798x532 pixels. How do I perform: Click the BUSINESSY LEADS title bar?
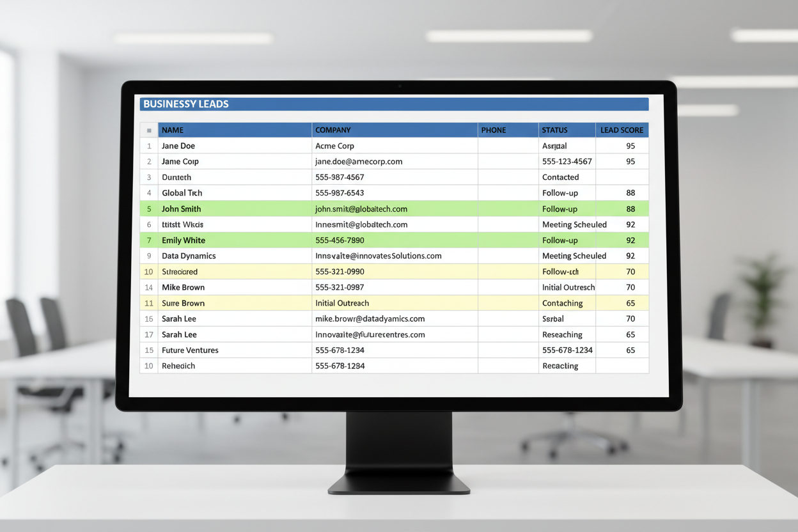(x=394, y=104)
